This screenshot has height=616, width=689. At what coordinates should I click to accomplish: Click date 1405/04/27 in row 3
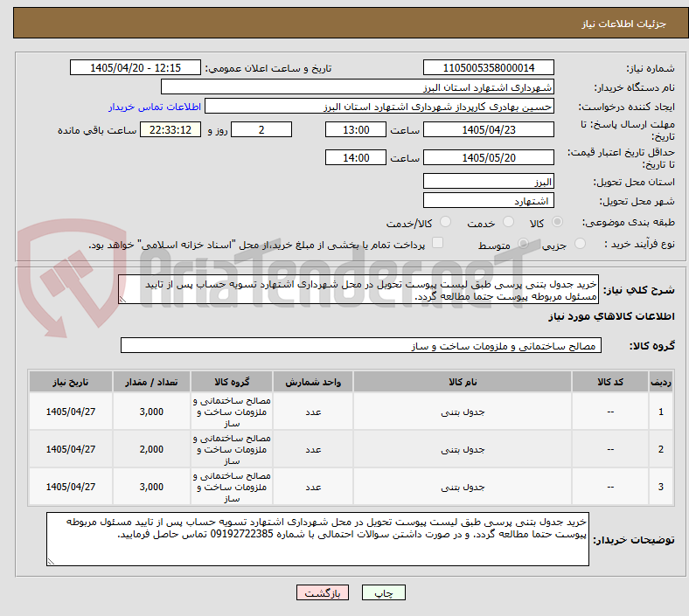(71, 487)
